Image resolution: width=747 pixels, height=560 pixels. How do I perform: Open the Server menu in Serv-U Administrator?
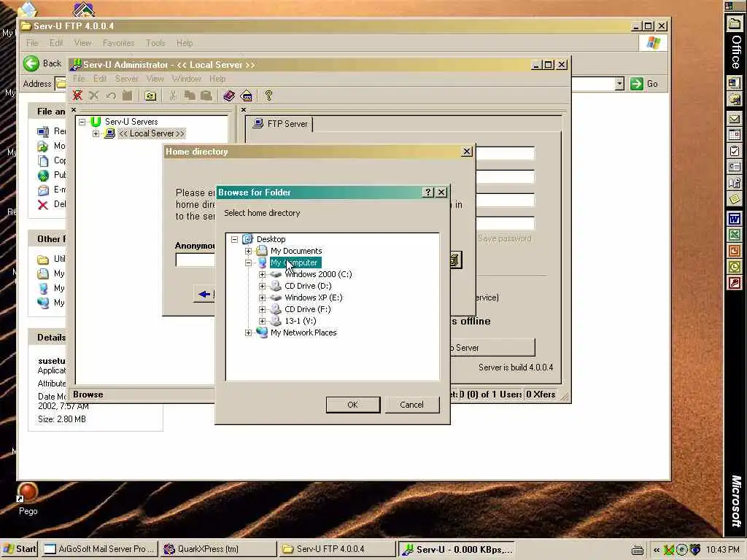click(127, 79)
